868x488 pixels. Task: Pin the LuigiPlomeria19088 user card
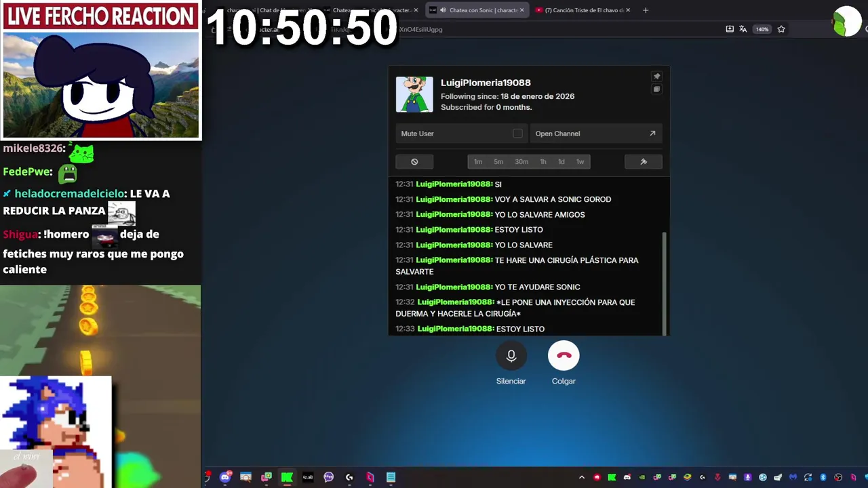point(656,77)
